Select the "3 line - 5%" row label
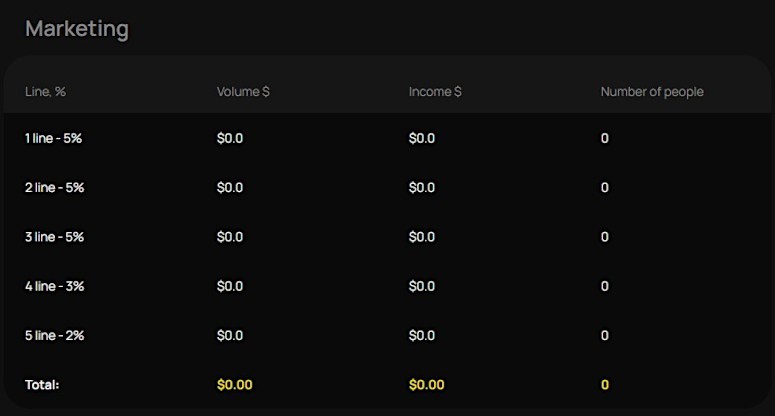The width and height of the screenshot is (775, 416). (x=54, y=237)
